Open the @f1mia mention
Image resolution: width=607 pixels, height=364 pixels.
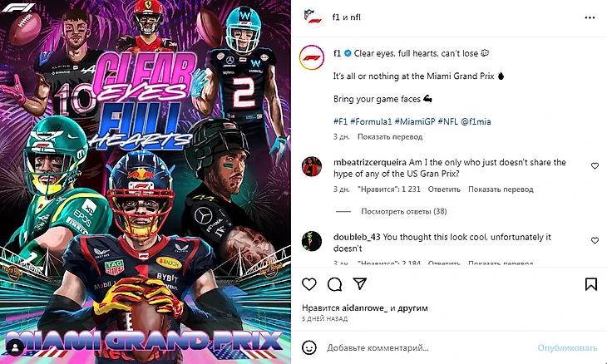click(x=476, y=121)
